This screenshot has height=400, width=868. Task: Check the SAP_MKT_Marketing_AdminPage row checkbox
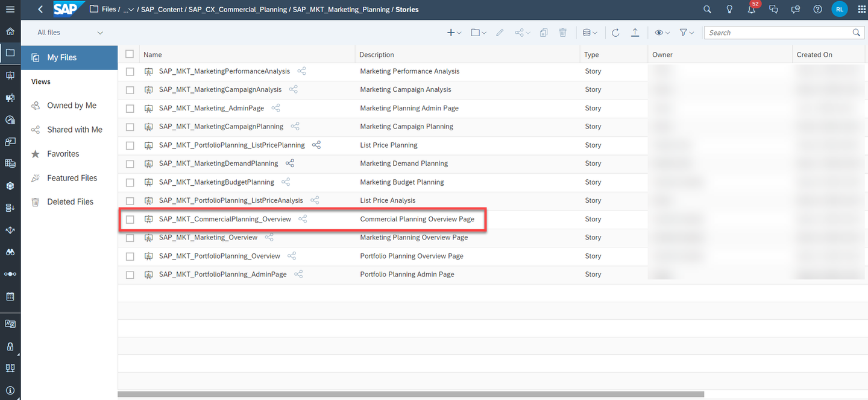pos(130,109)
